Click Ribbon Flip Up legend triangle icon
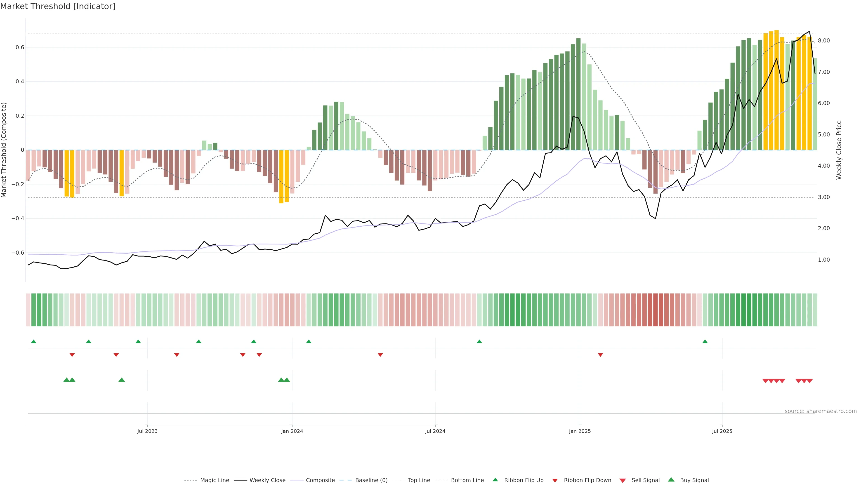 (x=495, y=480)
